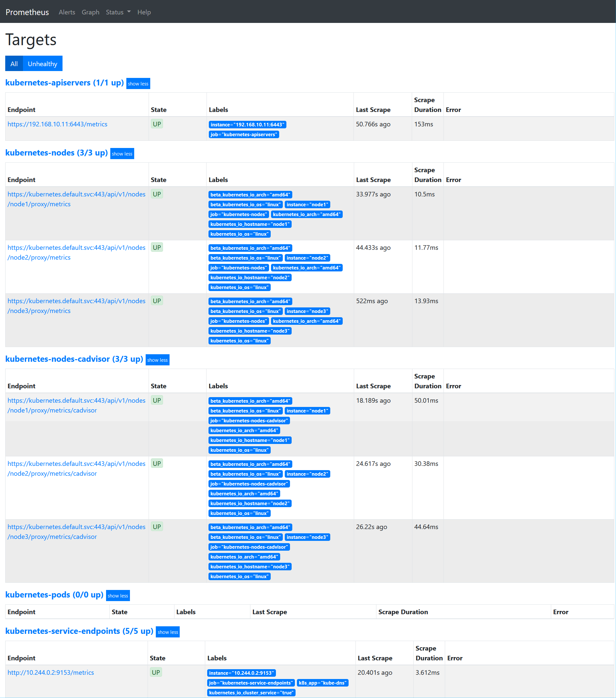The height and width of the screenshot is (698, 616).
Task: Click the job=kubernetes-apiservers label badge
Action: pos(244,134)
